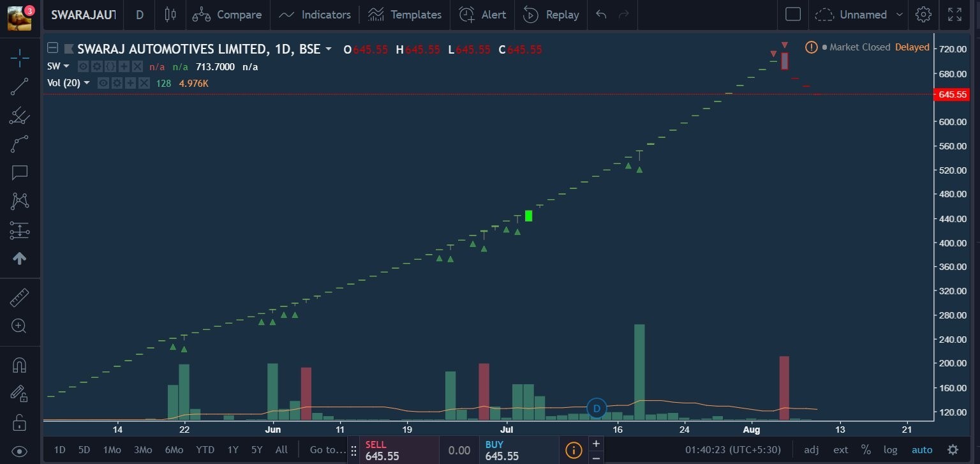Viewport: 980px width, 464px height.
Task: Open chart settings gear in top toolbar
Action: tap(923, 15)
